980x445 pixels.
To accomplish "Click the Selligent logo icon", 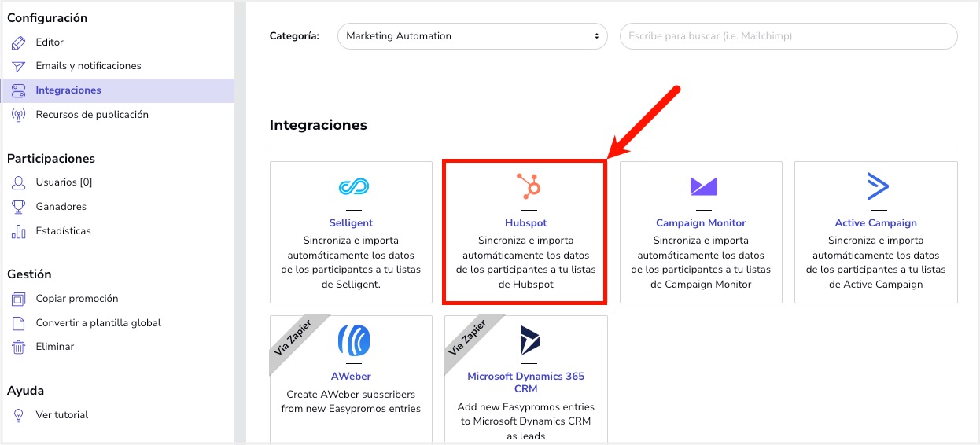I will 354,187.
